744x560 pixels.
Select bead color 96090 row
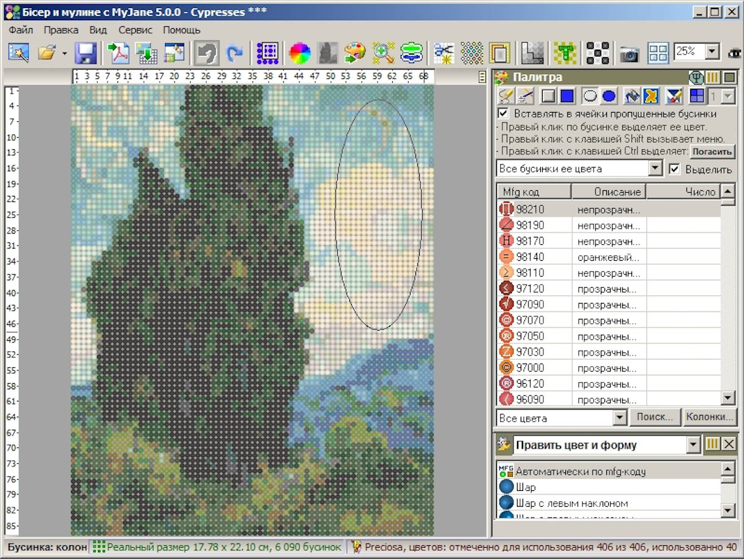(608, 400)
